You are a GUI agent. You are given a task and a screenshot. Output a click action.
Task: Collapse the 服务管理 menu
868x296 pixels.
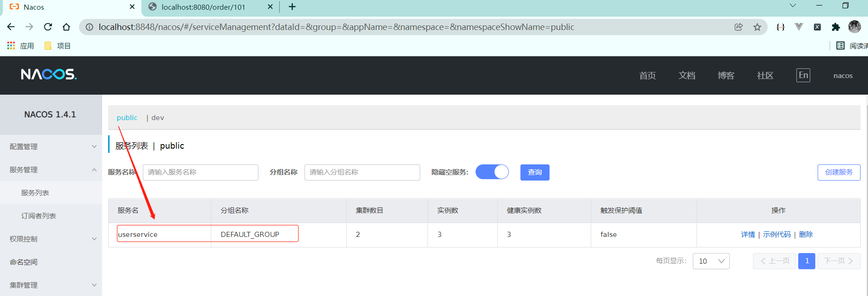click(x=51, y=169)
